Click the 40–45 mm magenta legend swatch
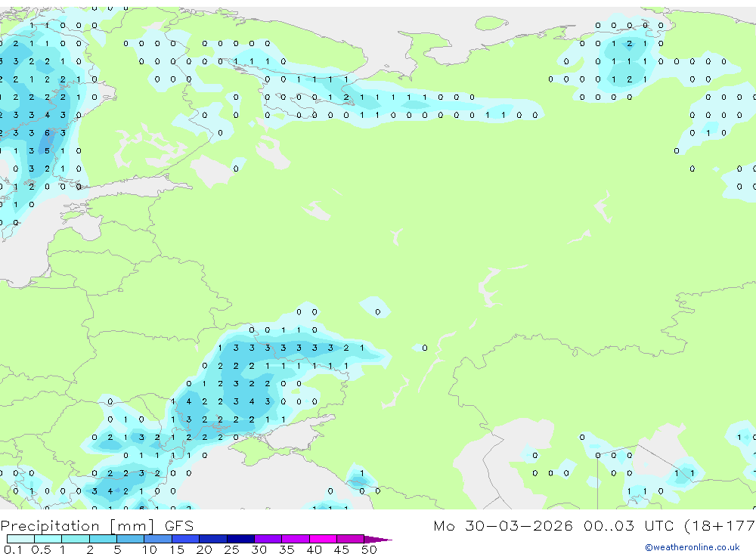The image size is (756, 554). (323, 539)
